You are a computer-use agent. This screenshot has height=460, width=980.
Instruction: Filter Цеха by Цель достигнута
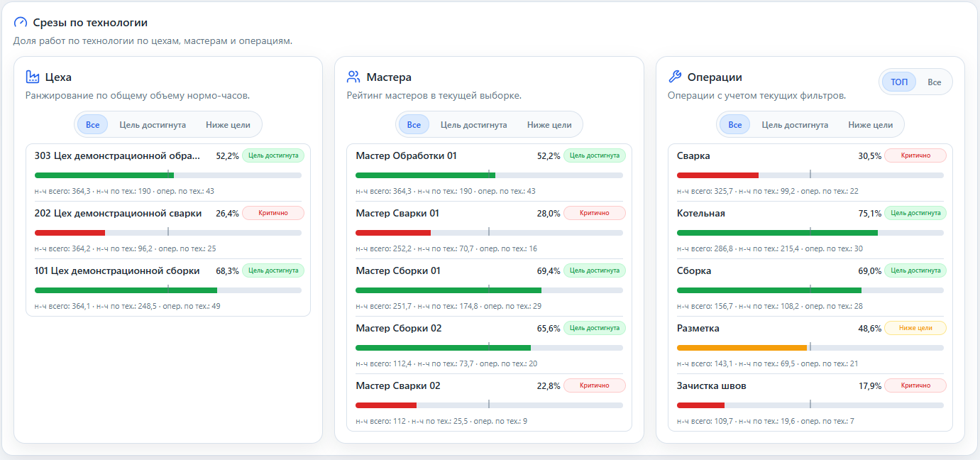click(153, 125)
